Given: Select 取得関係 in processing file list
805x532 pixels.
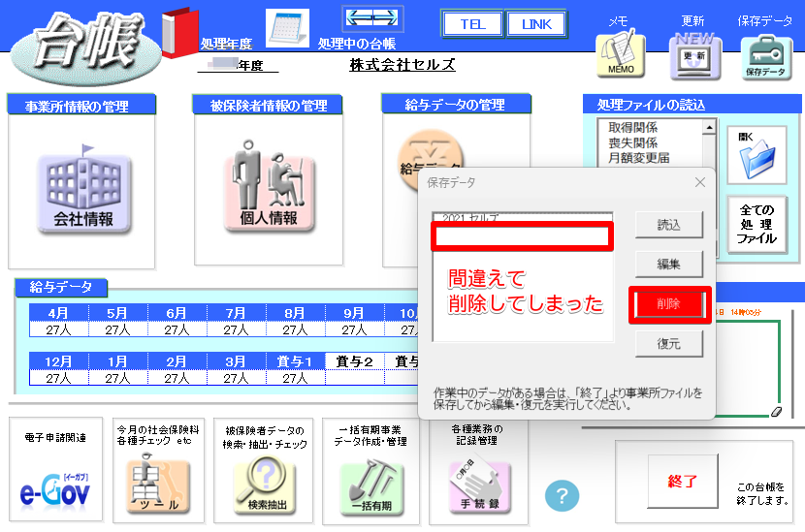Looking at the screenshot, I should pyautogui.click(x=632, y=127).
